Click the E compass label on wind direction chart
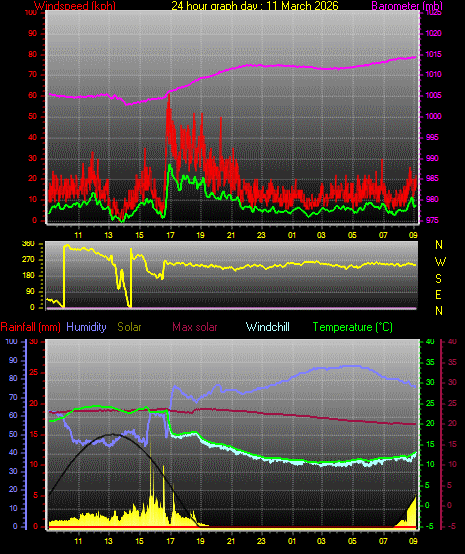Image resolution: width=465 pixels, height=554 pixels. point(438,294)
